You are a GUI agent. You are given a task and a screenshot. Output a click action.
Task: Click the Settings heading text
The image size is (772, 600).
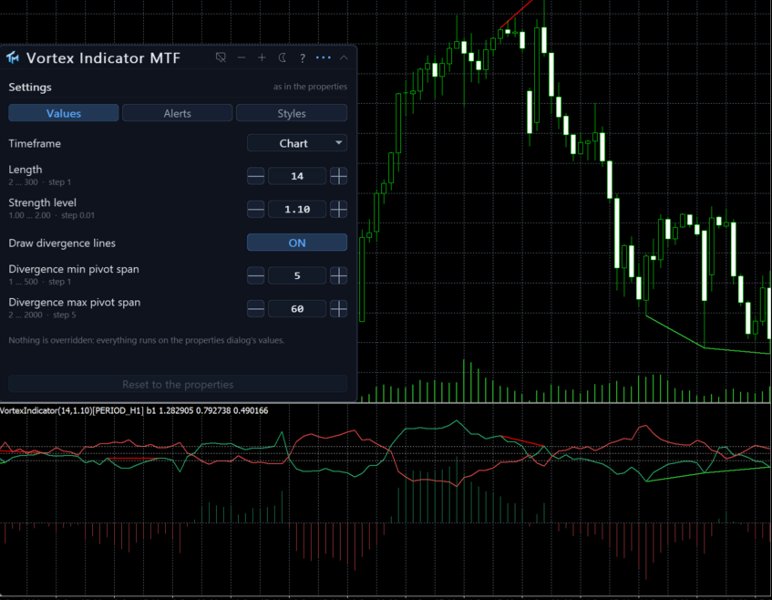30,87
